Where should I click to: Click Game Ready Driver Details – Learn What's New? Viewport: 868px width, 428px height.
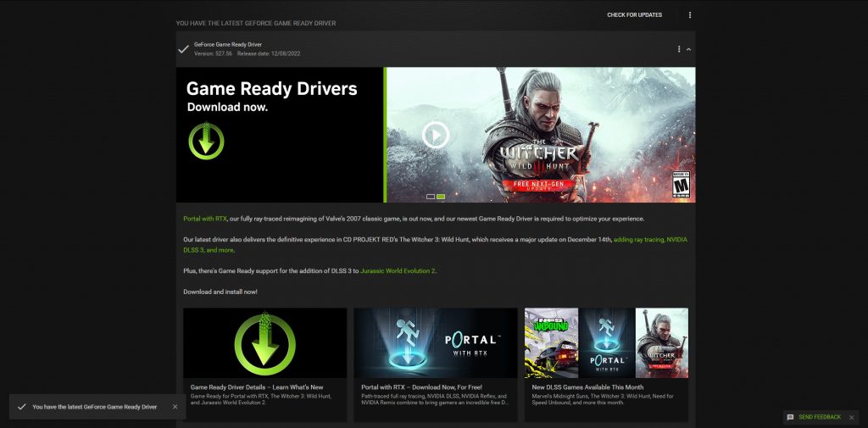pos(257,387)
